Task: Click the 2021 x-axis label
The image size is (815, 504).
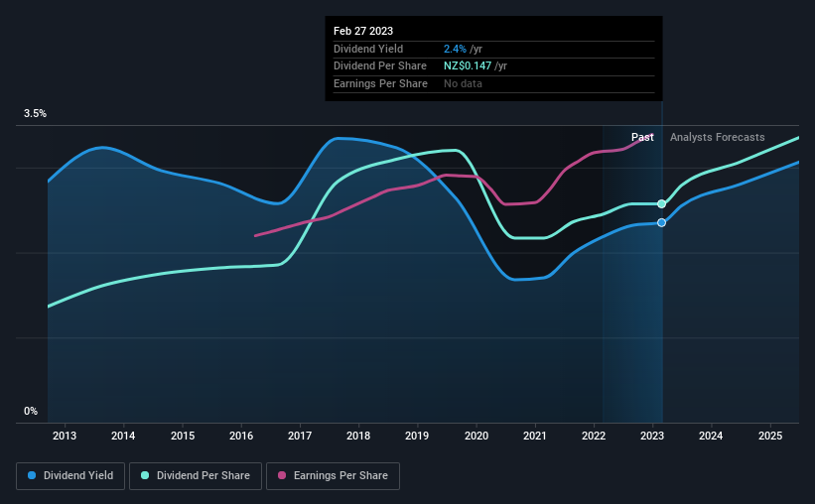Action: [535, 436]
